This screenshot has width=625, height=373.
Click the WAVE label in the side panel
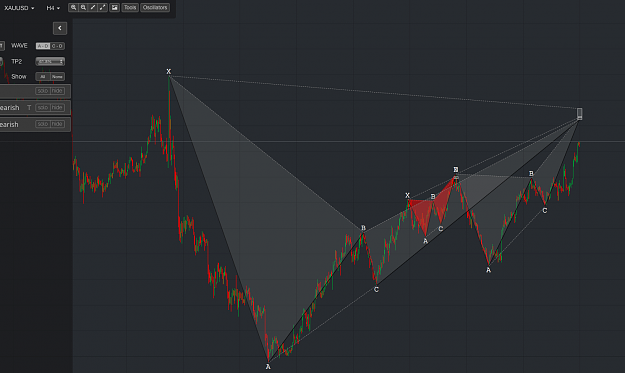click(19, 46)
